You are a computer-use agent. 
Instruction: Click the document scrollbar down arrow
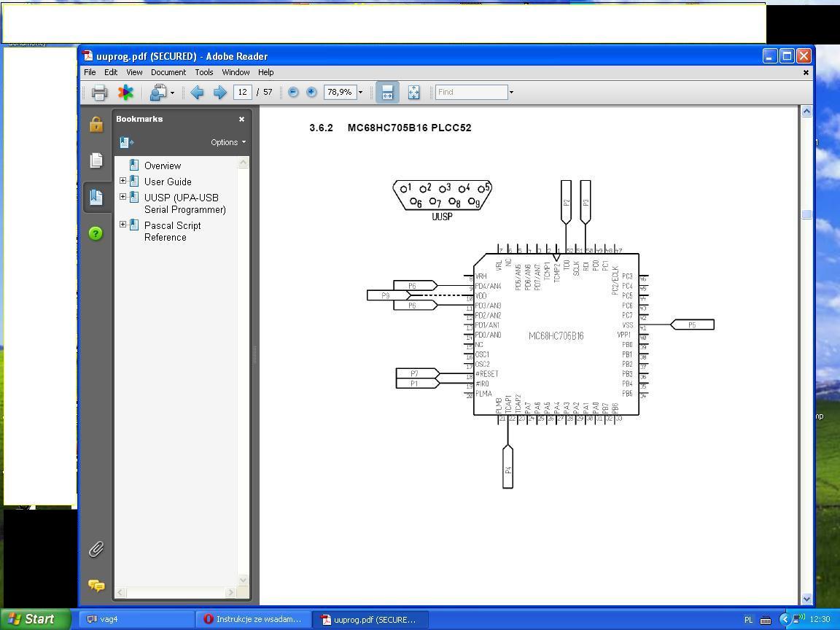(x=806, y=599)
